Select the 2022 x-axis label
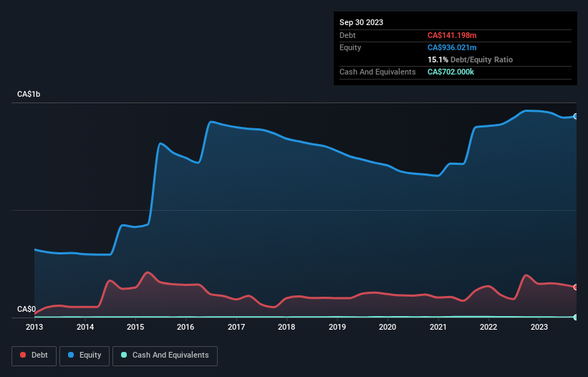 pyautogui.click(x=488, y=327)
